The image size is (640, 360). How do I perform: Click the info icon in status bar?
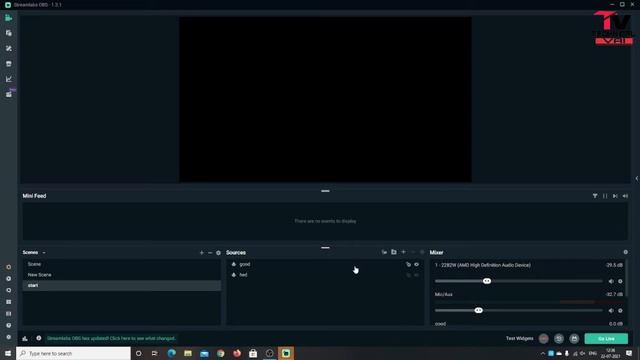39,338
